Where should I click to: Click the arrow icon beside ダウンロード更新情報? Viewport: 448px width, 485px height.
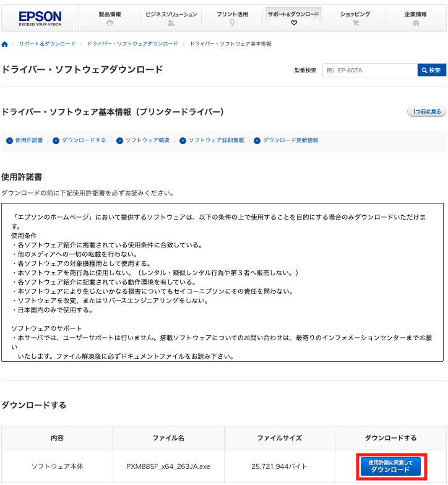(257, 141)
